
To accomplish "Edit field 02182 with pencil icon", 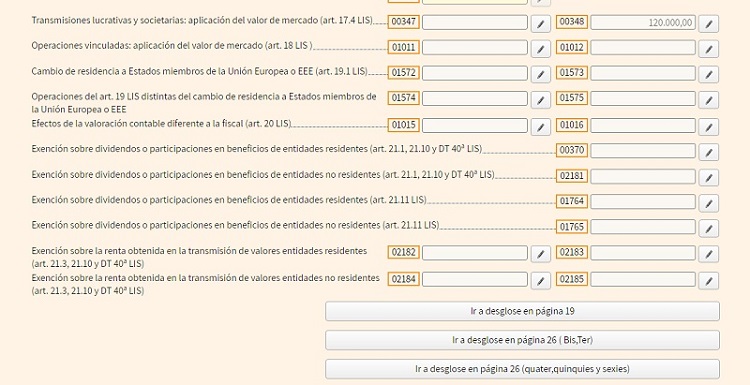I will tap(540, 254).
